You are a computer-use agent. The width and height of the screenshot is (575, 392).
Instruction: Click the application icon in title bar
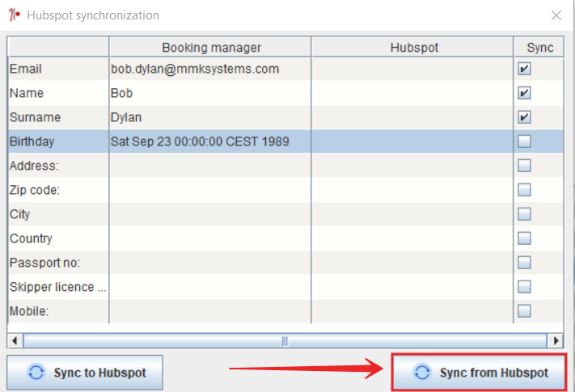pos(15,15)
